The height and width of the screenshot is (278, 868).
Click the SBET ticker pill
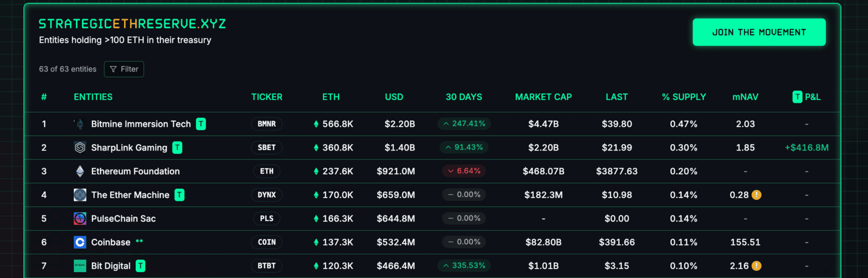[267, 148]
